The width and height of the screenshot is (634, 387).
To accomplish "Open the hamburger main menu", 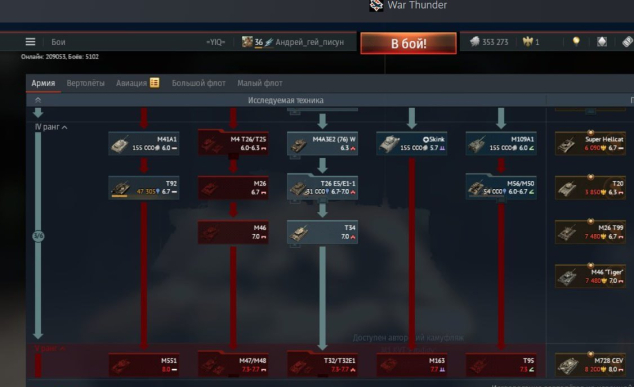I will tap(30, 42).
